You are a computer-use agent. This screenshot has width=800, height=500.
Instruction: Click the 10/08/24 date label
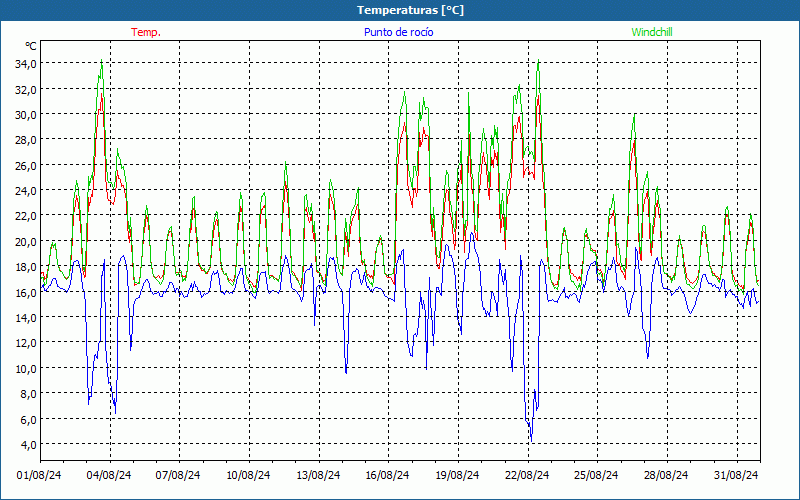[x=248, y=475]
